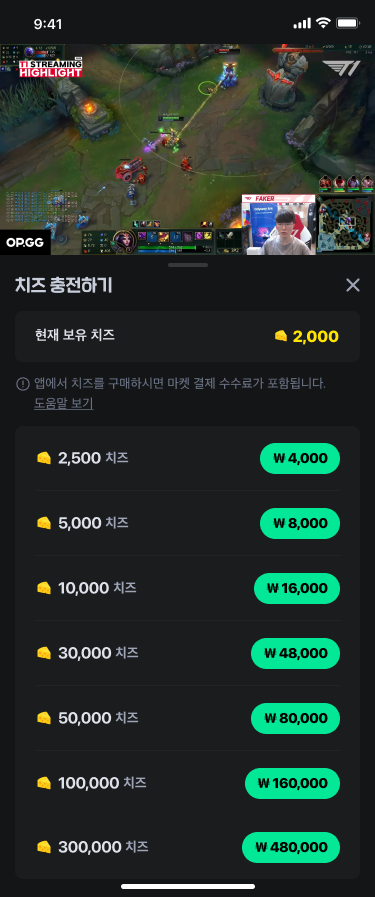The height and width of the screenshot is (897, 375).
Task: Tap the battery icon in the status bar
Action: (x=347, y=23)
